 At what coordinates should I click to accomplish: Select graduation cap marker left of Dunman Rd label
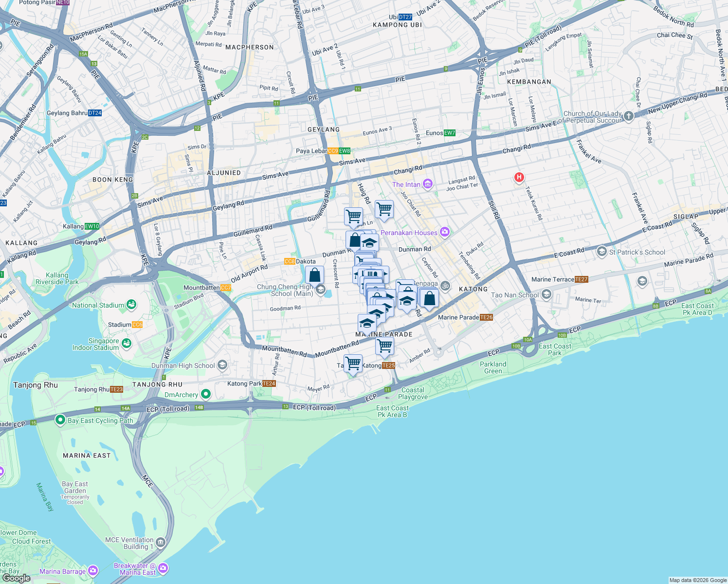pyautogui.click(x=370, y=242)
